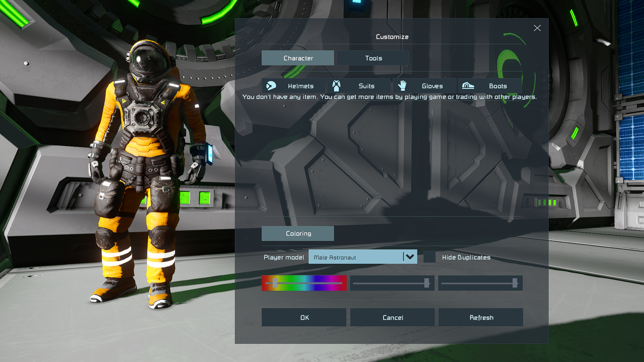Close the Customize dialog with X

point(537,28)
